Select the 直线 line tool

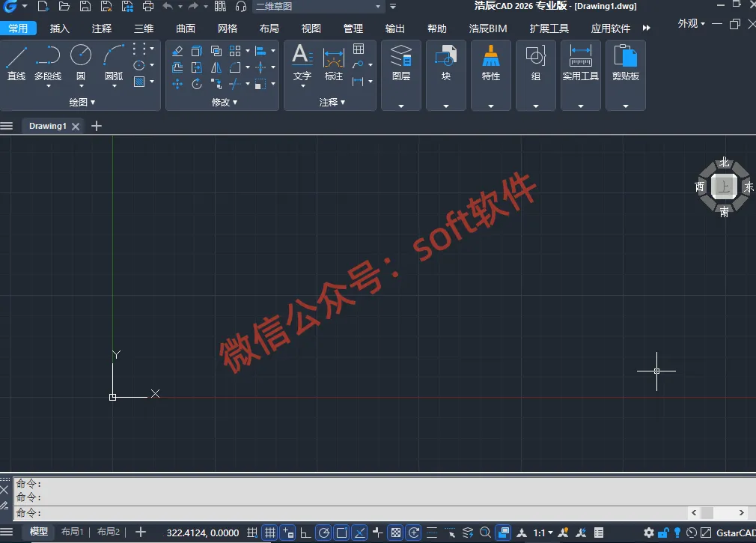click(16, 63)
